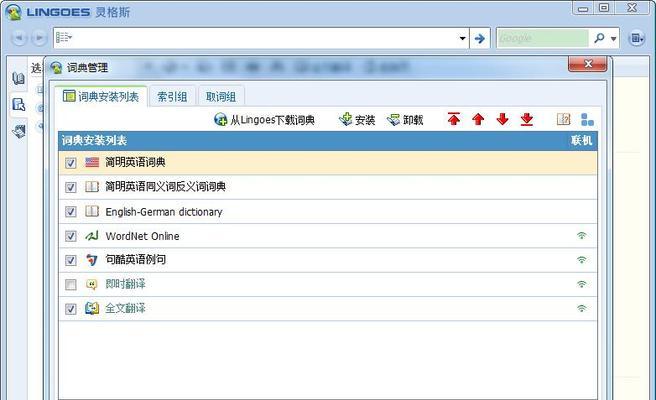Select English-German dictionary row text
656x400 pixels.
[x=164, y=212]
